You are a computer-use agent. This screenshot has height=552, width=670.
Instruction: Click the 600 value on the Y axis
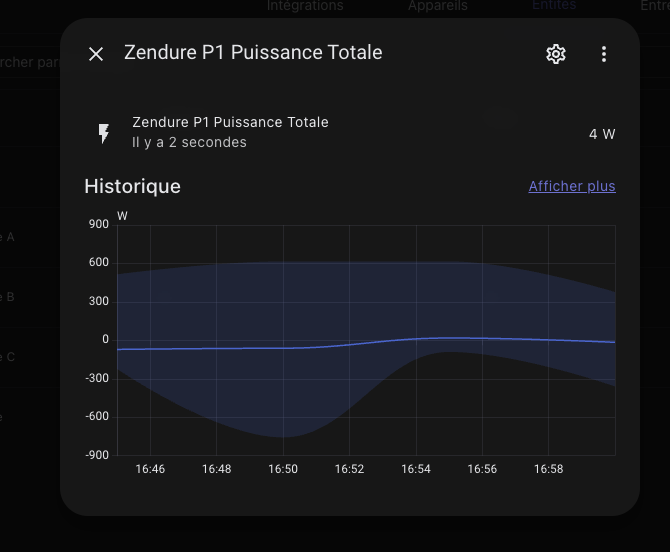[98, 262]
